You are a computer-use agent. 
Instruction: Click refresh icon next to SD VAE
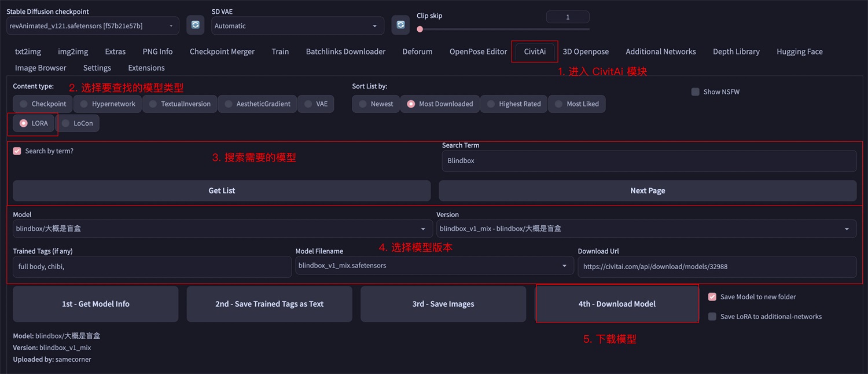pos(400,25)
